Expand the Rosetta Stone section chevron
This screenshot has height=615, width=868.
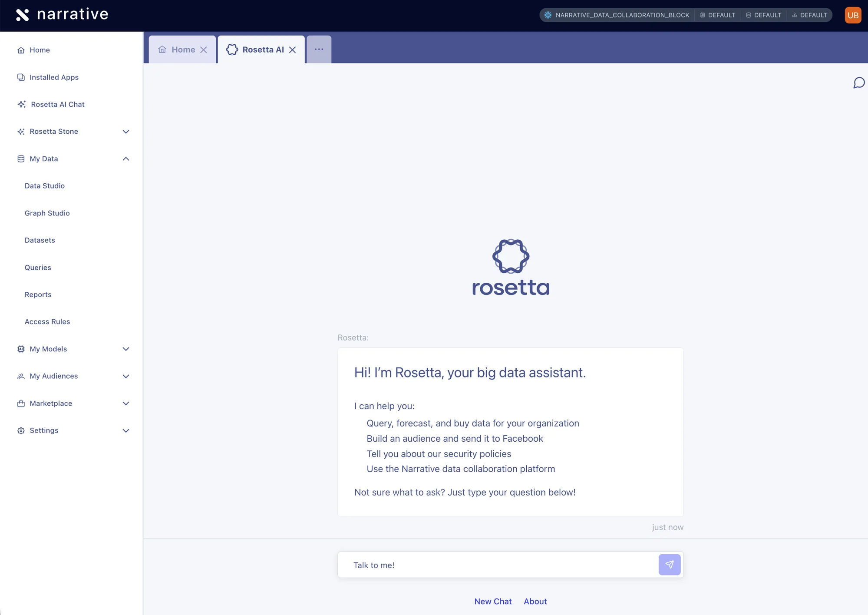pyautogui.click(x=126, y=132)
